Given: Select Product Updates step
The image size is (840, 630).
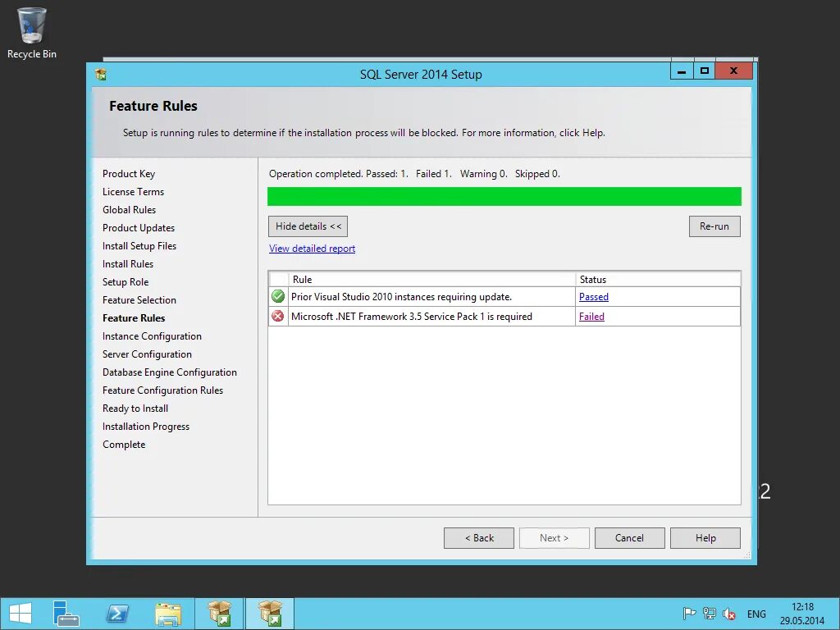Looking at the screenshot, I should [139, 228].
